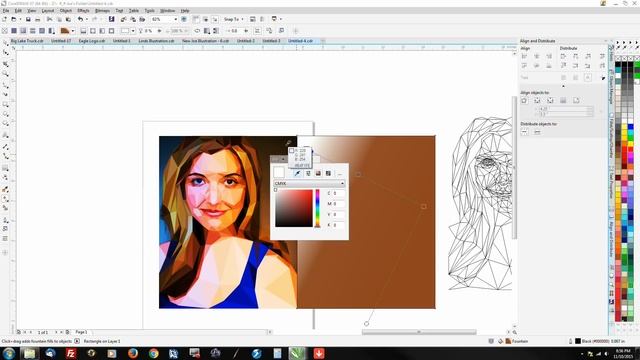
Task: Click the Page 1 tab at bottom
Action: (x=81, y=332)
